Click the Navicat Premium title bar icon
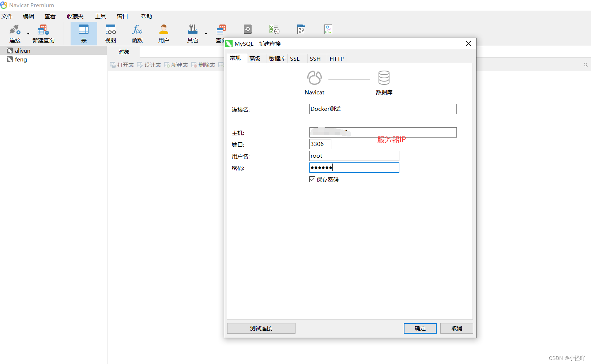This screenshot has height=364, width=591. point(4,5)
